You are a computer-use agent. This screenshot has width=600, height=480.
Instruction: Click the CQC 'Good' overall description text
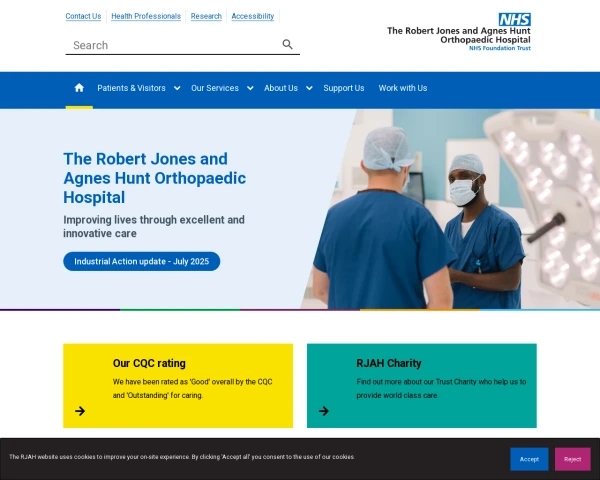coord(192,389)
